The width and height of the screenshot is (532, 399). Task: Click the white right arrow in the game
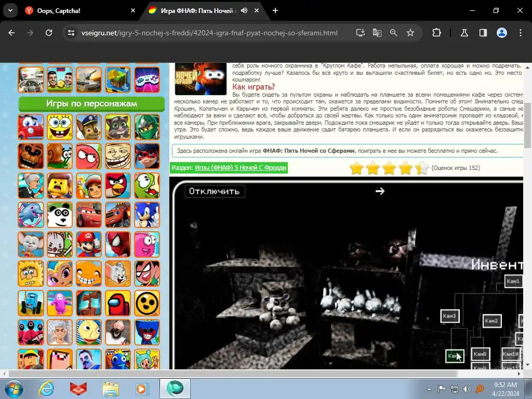tap(380, 191)
